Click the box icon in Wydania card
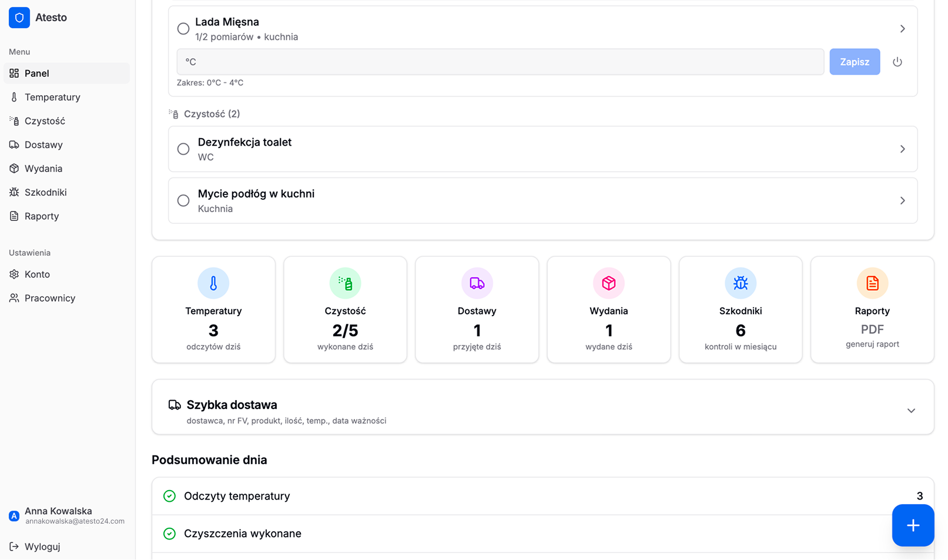The height and width of the screenshot is (560, 948). 608,283
